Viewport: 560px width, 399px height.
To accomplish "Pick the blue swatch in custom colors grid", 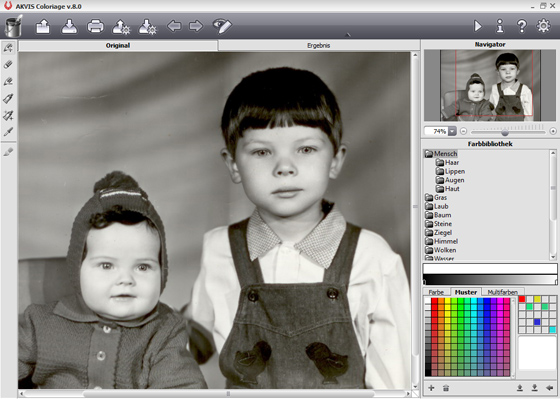I will coord(537,322).
